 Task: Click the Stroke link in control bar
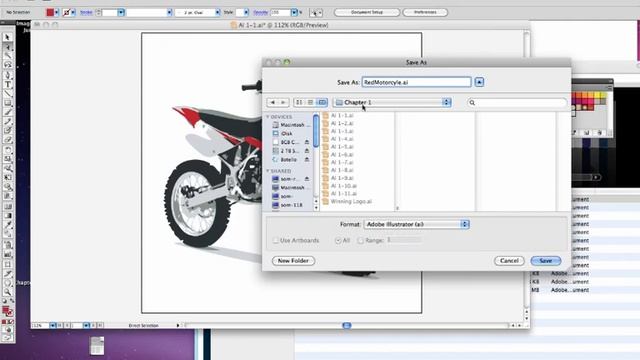[x=86, y=13]
